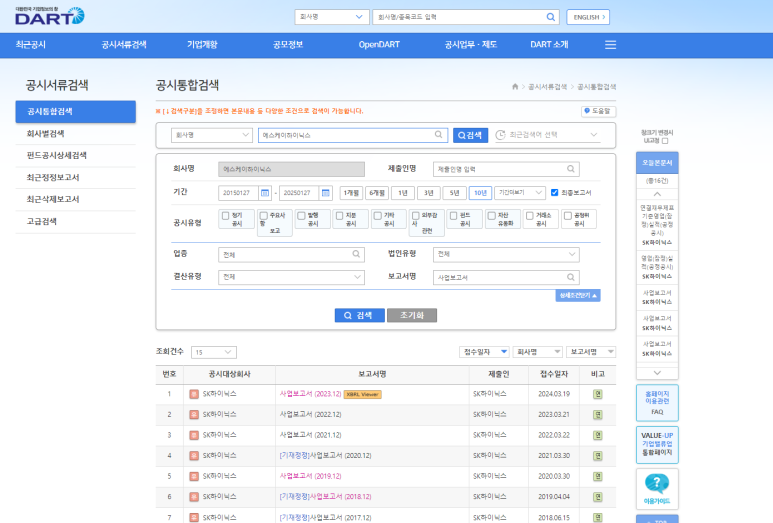Select the 10년 period button
Viewport: 773px width, 523px height.
tap(480, 193)
